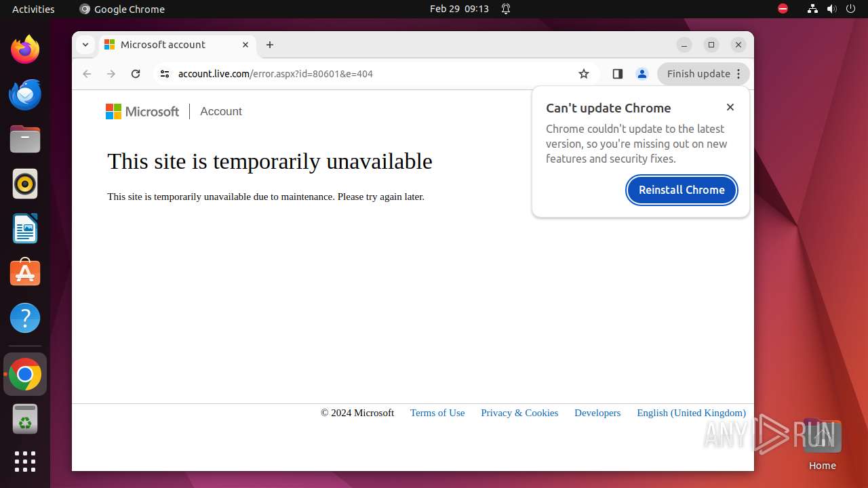Close the Chrome window

click(x=738, y=45)
